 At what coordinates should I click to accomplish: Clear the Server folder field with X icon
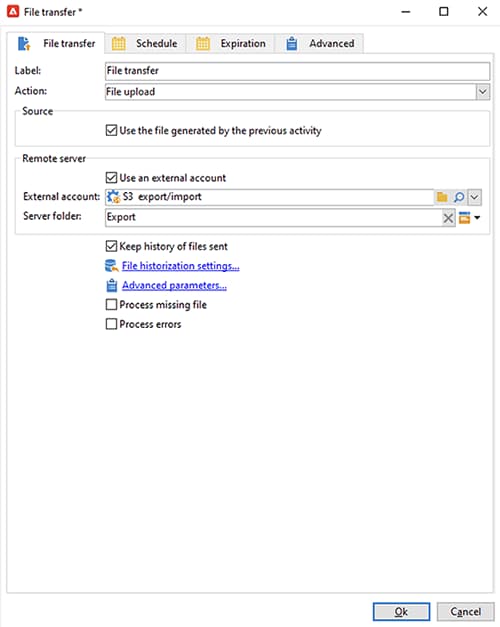448,218
